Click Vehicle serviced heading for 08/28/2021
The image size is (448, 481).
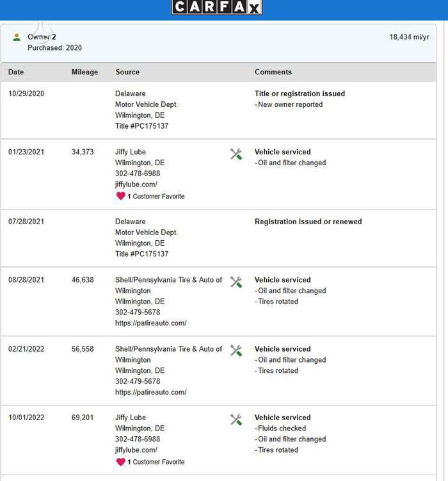[282, 280]
